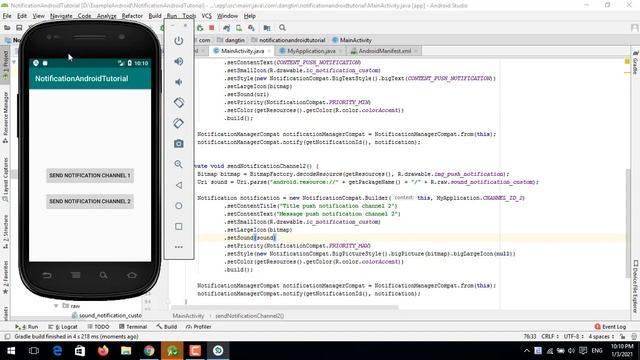Tap the emulator Back triangle button
640x360 pixels.
coord(178,185)
